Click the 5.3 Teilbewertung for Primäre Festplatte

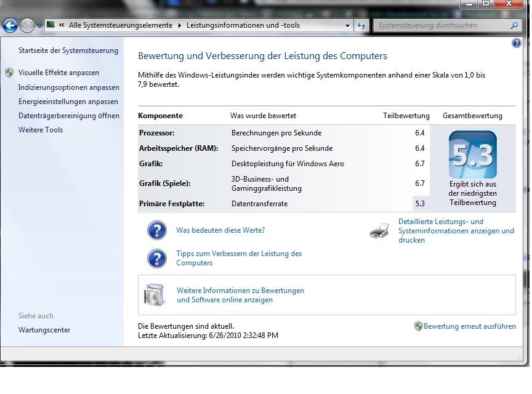point(420,204)
